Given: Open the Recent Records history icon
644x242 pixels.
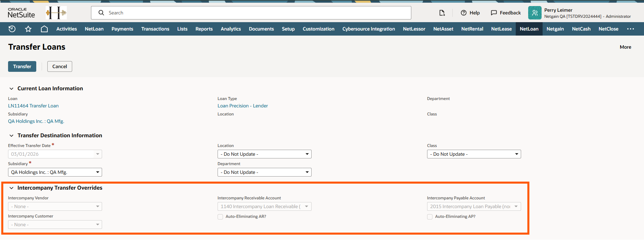Looking at the screenshot, I should tap(12, 29).
